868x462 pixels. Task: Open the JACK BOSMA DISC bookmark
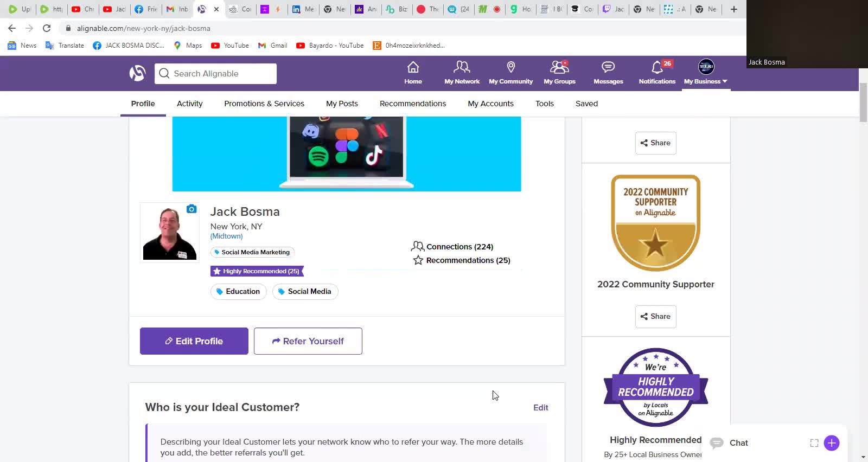point(129,46)
